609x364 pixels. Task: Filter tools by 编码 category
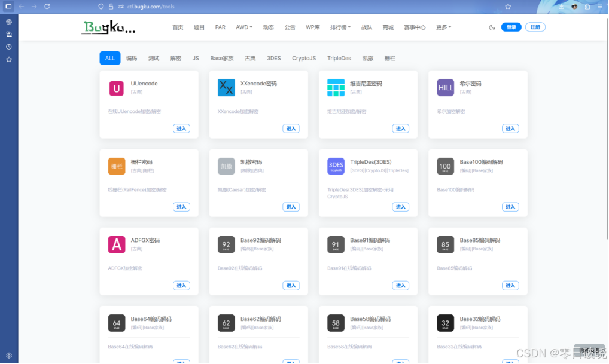coord(132,58)
